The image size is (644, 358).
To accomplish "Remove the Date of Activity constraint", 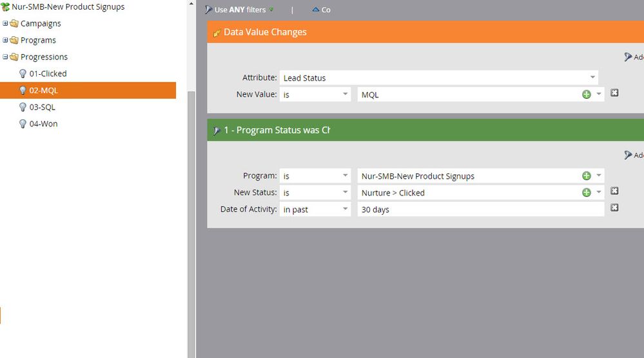I will click(x=614, y=208).
